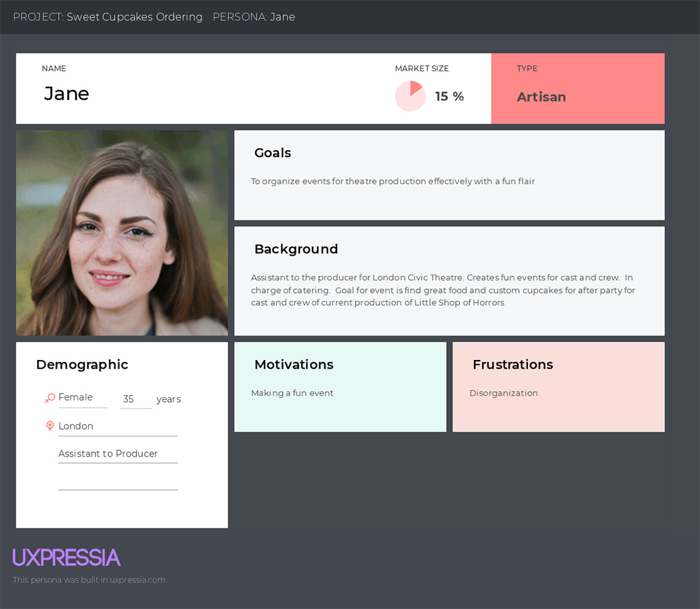Open the uxpressia.com footer text link
The width and height of the screenshot is (700, 609).
[89, 580]
